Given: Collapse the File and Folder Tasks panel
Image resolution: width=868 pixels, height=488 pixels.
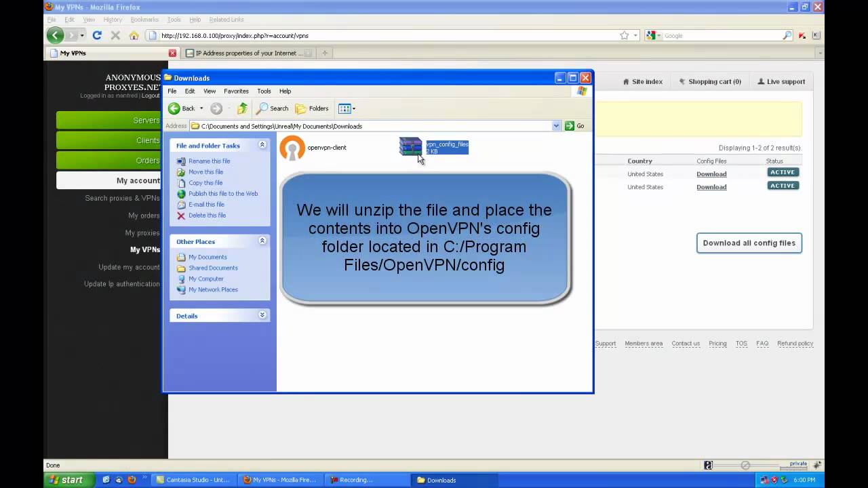Looking at the screenshot, I should click(262, 145).
